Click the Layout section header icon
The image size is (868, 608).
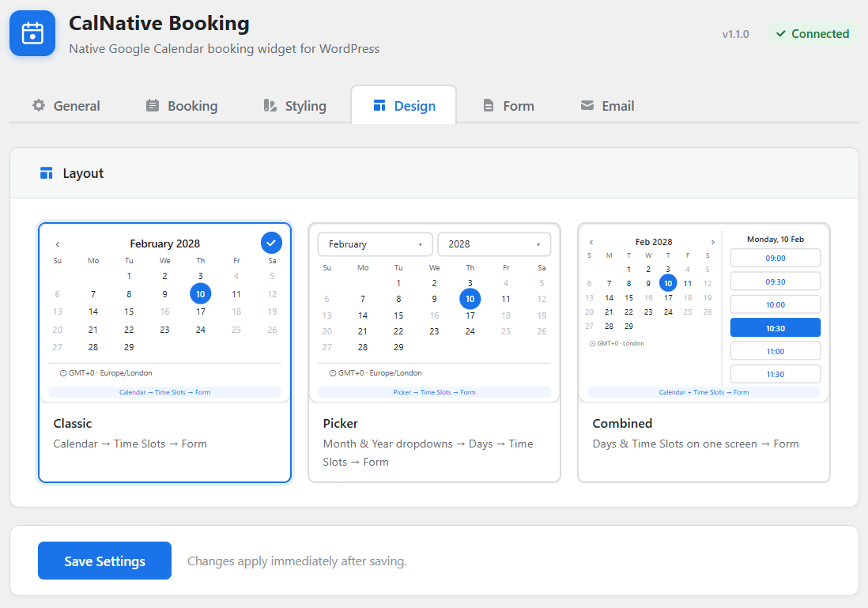[x=47, y=173]
